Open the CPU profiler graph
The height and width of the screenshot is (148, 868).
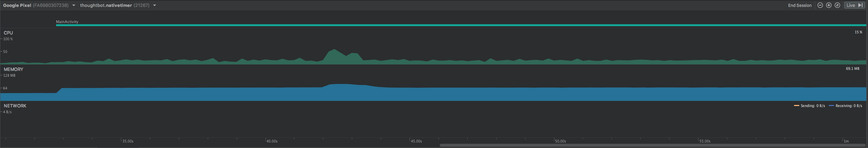pos(433,46)
